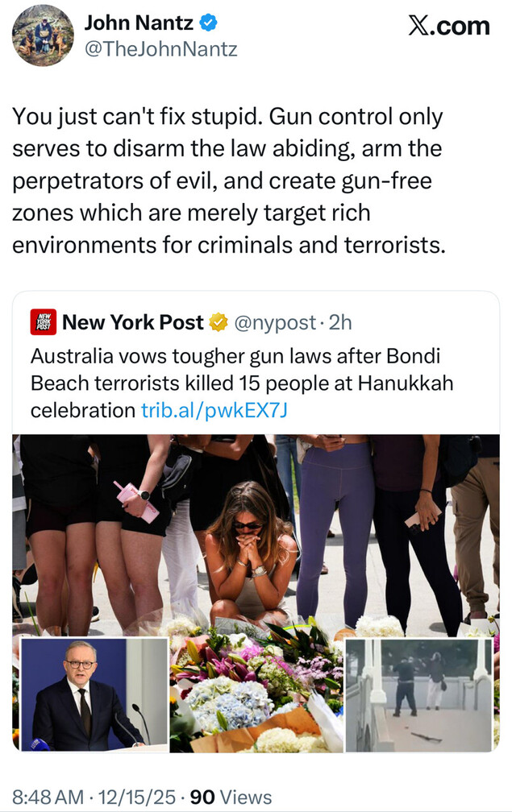The height and width of the screenshot is (812, 512).
Task: Tap the blue hydrangea bouquet in the photo
Action: pyautogui.click(x=230, y=697)
